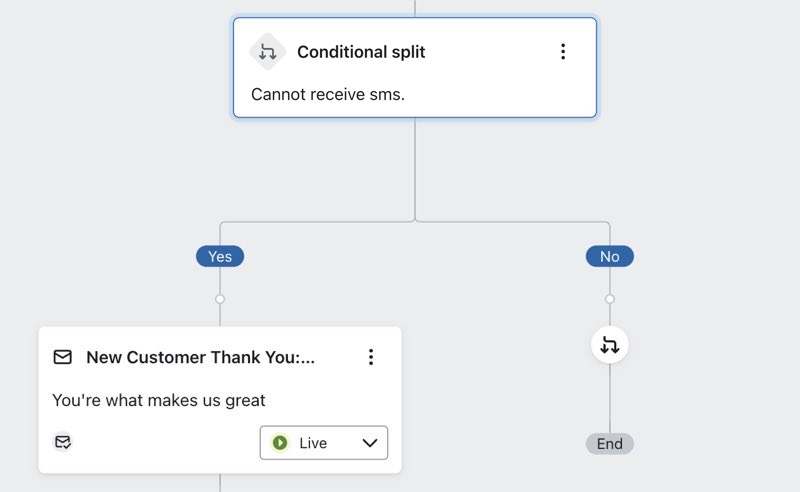Click the envelope-with-checkmark icon on the email card
Screen dimensions: 800x492
(x=63, y=442)
